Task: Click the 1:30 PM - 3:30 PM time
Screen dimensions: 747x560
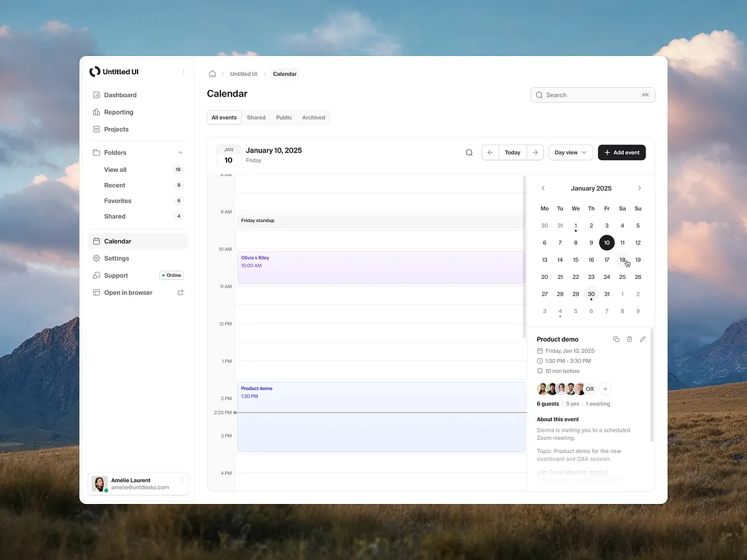Action: [x=568, y=361]
